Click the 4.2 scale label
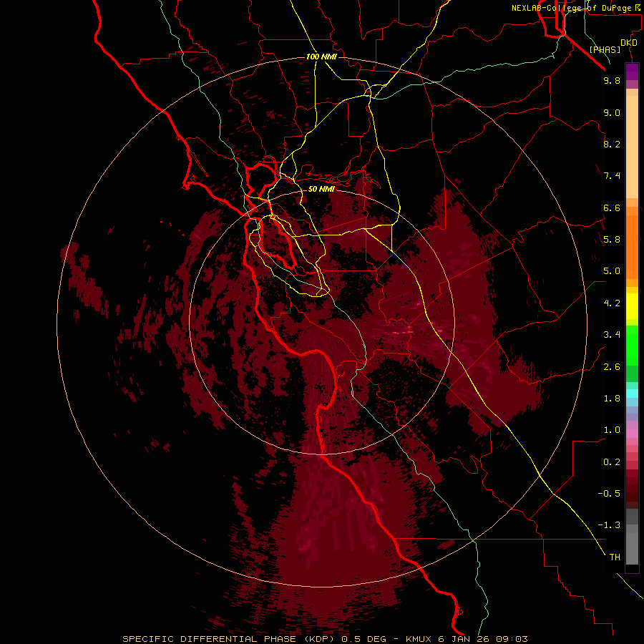The width and height of the screenshot is (644, 644). click(x=612, y=303)
